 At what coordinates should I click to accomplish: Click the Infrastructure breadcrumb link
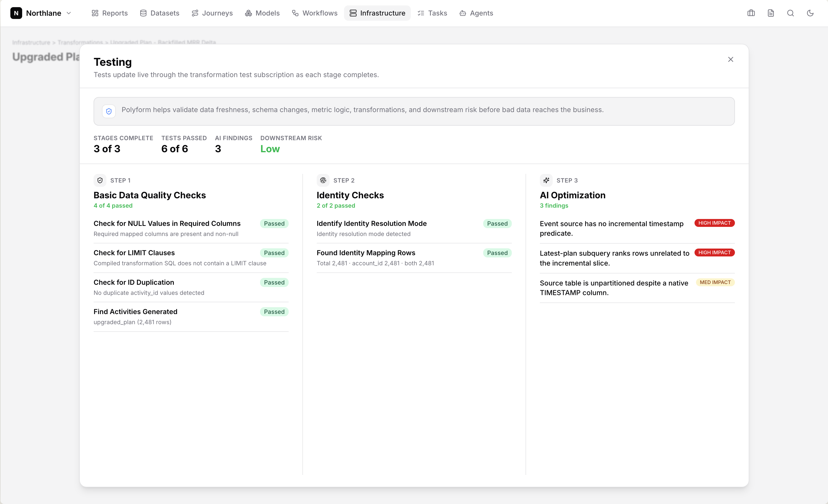(31, 42)
